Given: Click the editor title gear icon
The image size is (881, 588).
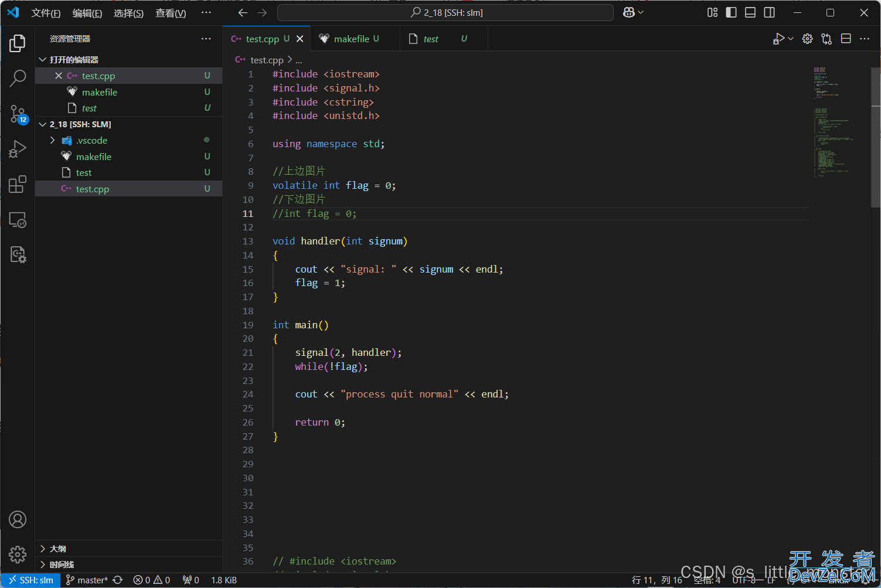Looking at the screenshot, I should coord(807,39).
